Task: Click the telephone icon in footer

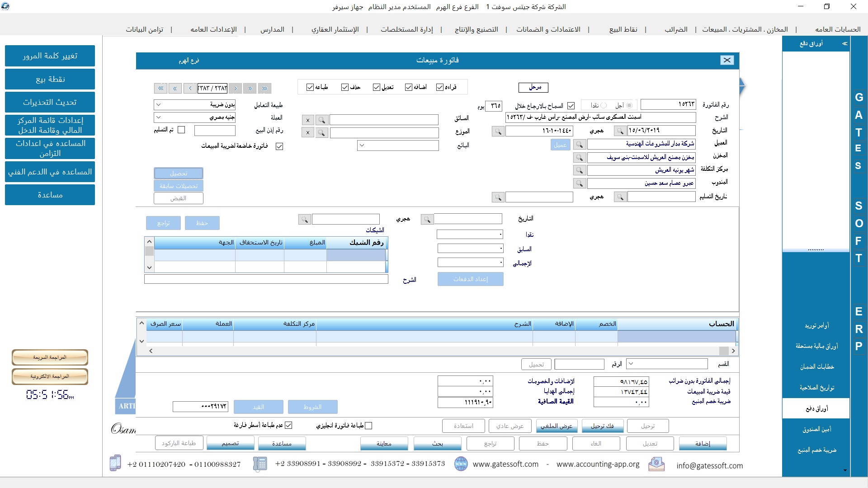Action: tap(259, 464)
